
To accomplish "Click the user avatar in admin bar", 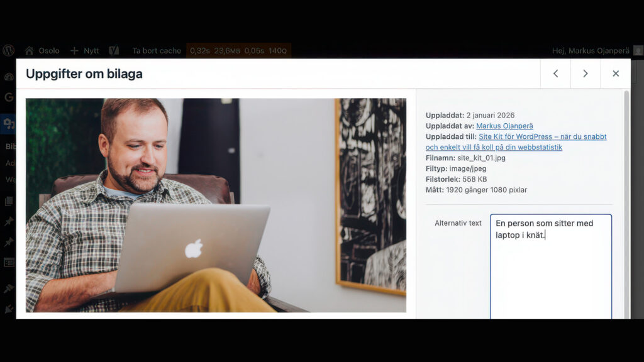I will point(638,50).
